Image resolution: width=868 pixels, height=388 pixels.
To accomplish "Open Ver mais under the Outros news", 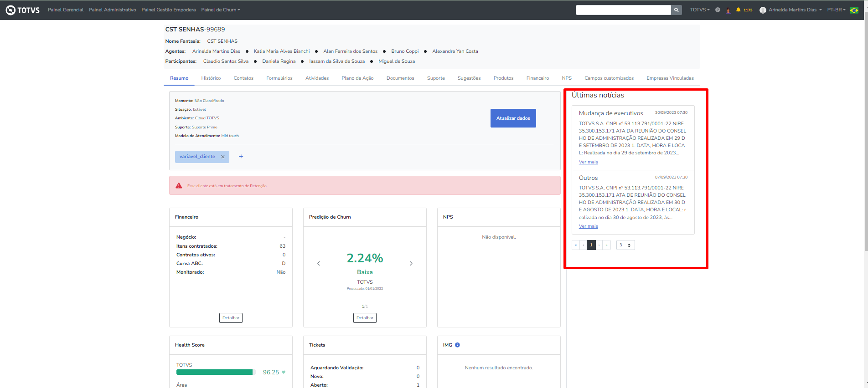I will tap(589, 226).
